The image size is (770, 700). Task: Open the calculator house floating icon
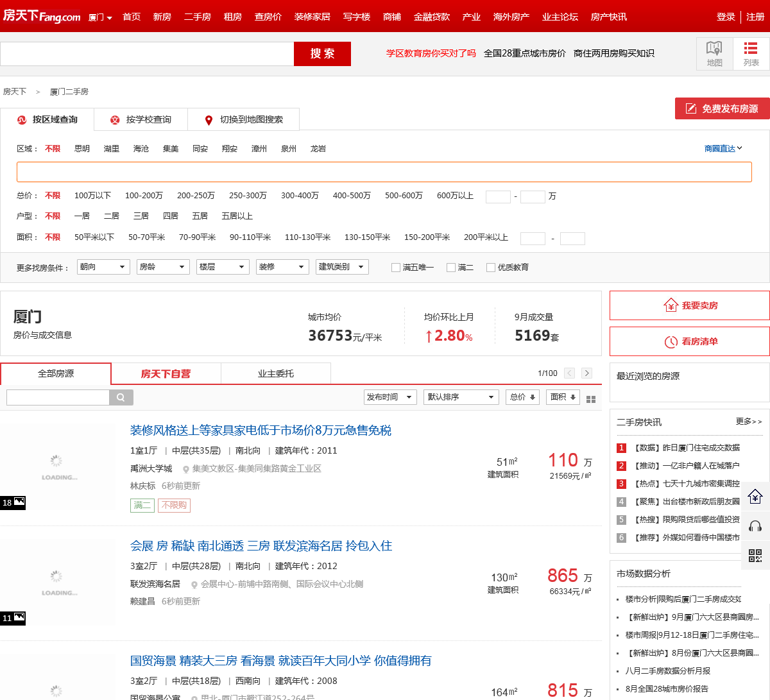pos(755,496)
